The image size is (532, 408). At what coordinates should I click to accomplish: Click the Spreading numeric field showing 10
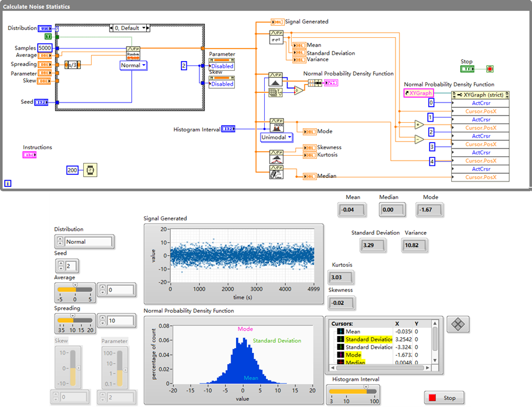tap(120, 321)
